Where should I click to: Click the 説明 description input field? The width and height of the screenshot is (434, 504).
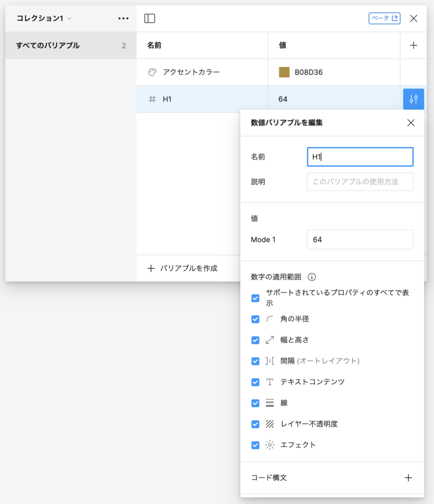click(360, 182)
